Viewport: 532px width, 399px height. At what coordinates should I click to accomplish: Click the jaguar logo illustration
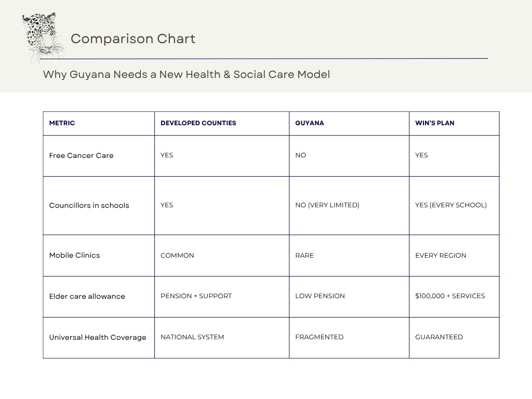44,36
